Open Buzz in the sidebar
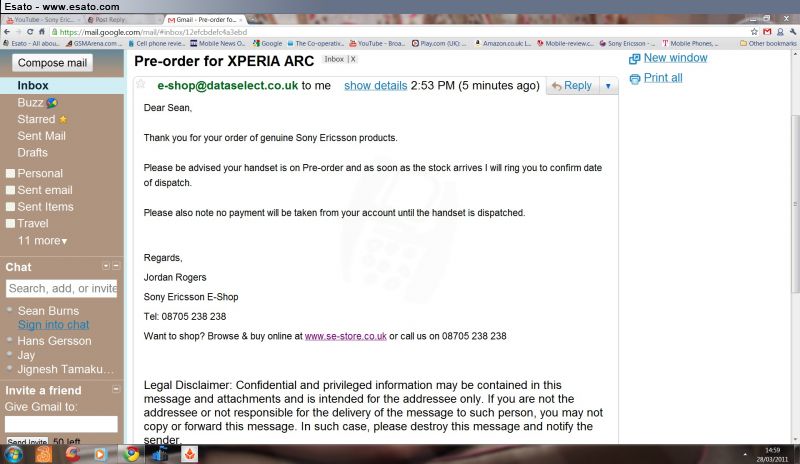The width and height of the screenshot is (800, 464). 30,103
